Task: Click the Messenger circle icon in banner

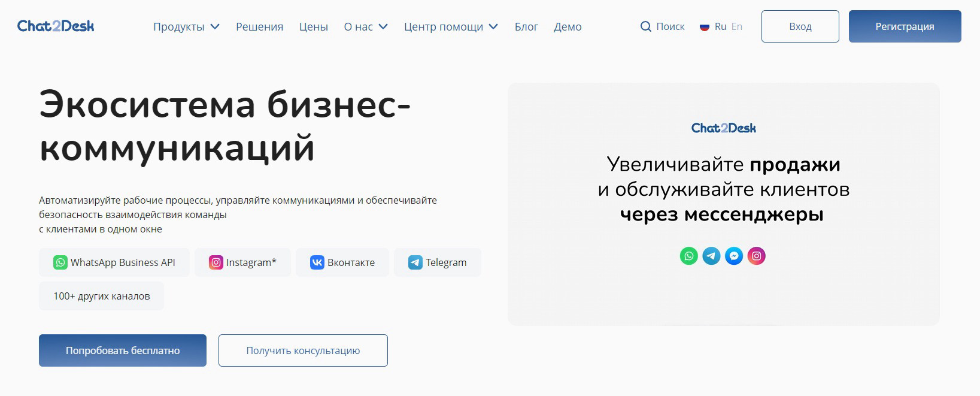Action: click(x=734, y=256)
